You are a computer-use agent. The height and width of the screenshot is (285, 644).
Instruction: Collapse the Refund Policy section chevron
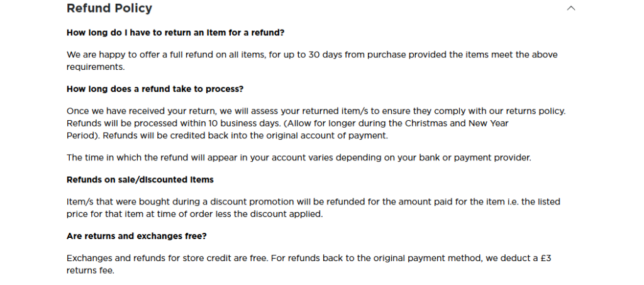[x=571, y=8]
